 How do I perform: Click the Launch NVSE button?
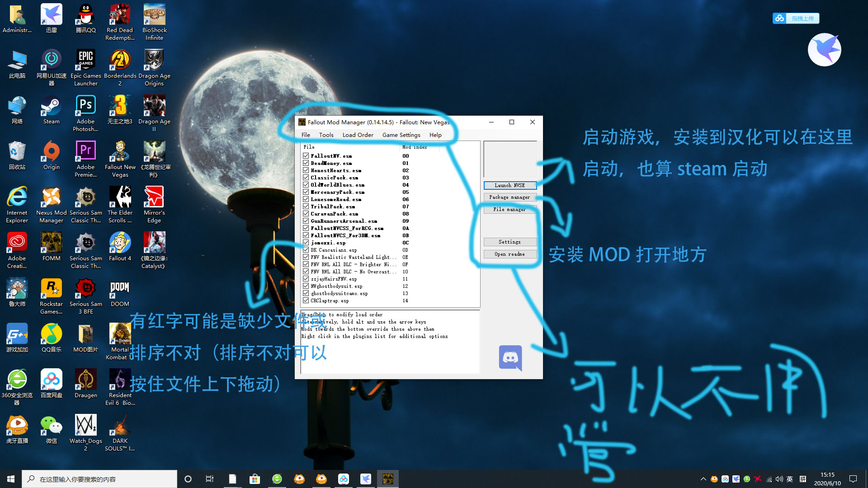pos(509,185)
